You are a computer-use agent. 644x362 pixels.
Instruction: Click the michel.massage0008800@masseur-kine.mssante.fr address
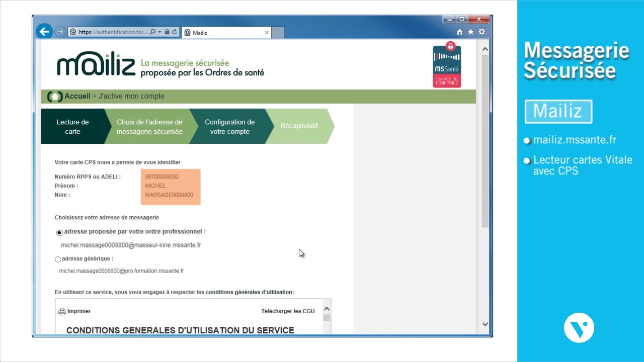(131, 245)
